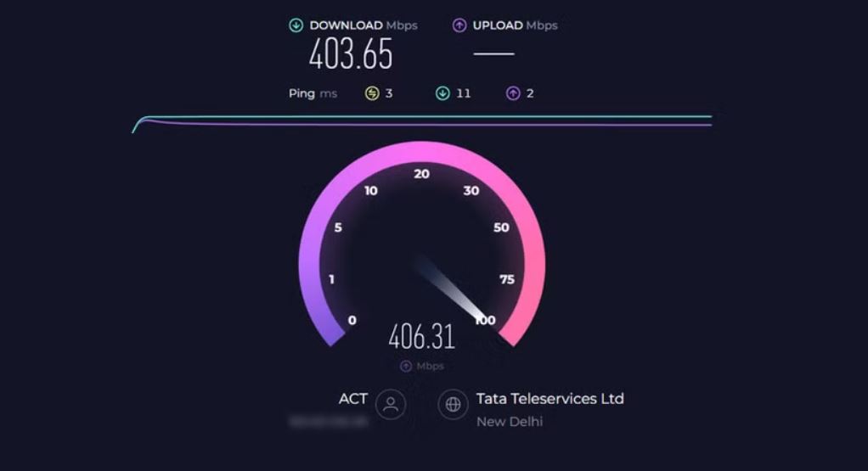Click the 100 mark on the gauge
This screenshot has height=471, width=868.
[486, 320]
